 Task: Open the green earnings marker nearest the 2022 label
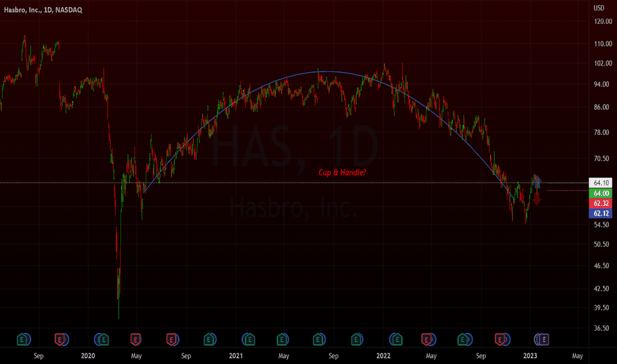[x=397, y=340]
